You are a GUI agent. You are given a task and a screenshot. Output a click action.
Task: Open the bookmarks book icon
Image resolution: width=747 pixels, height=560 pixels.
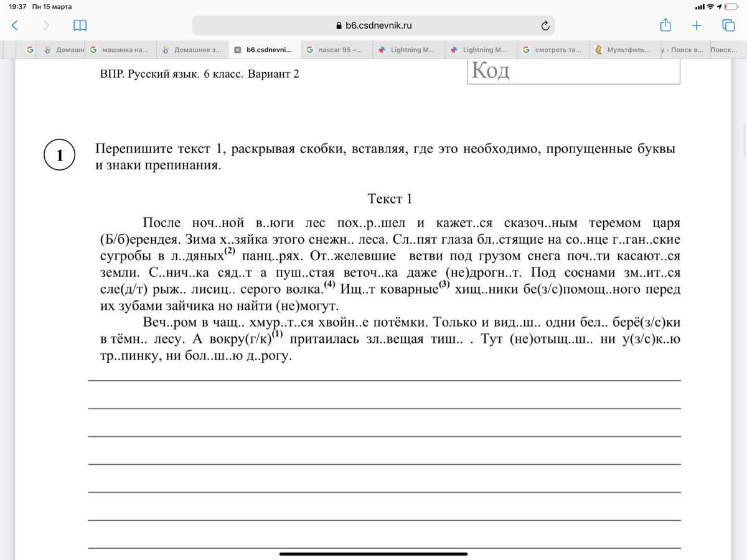[x=80, y=26]
